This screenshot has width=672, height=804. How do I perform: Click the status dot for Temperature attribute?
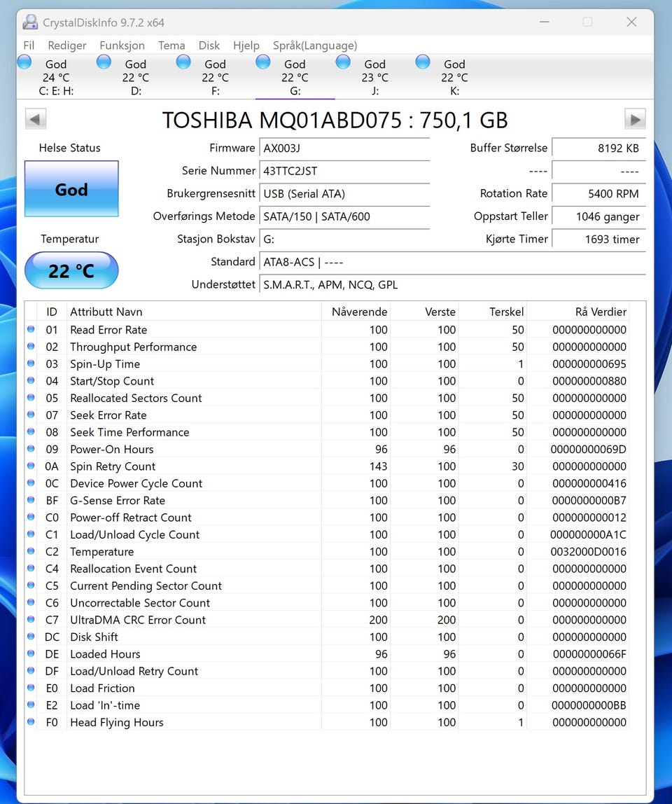coord(31,551)
